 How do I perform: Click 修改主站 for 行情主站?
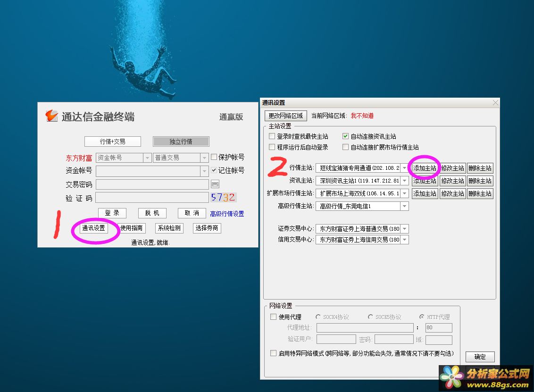(452, 168)
